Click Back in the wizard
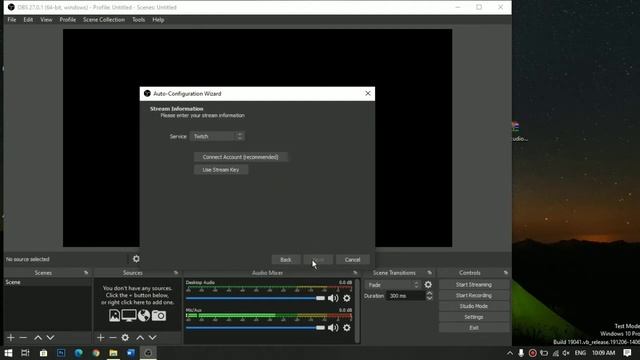Viewport: 640px width, 360px height. pyautogui.click(x=286, y=260)
